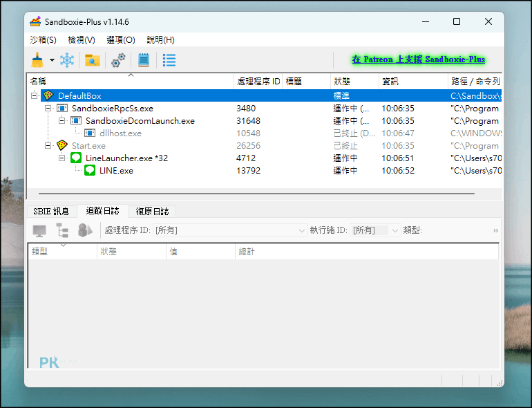Open the 選項(O) menu
Screen dimensions: 532x408
point(121,39)
